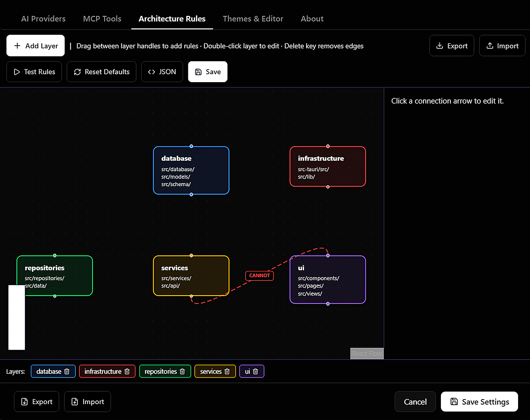
Task: Click the React Flow attribution link
Action: click(x=367, y=353)
